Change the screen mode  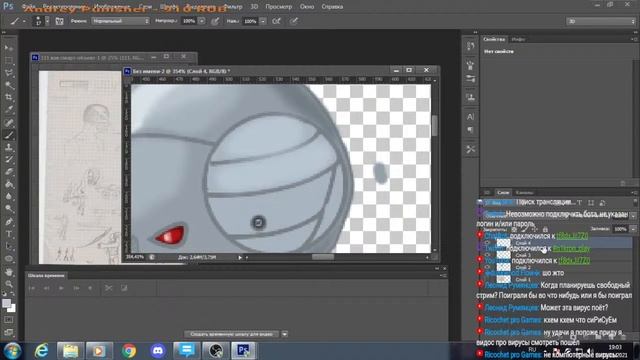9,332
